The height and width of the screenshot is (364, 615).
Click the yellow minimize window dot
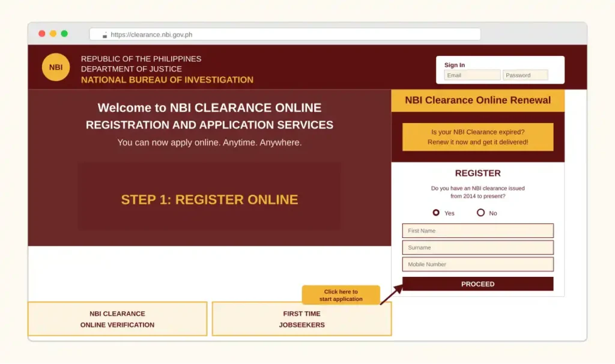click(x=53, y=34)
